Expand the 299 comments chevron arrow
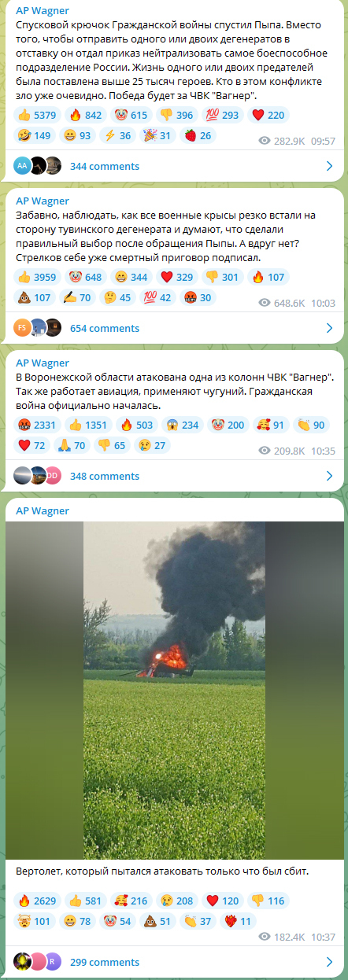This screenshot has width=348, height=980. click(x=330, y=962)
